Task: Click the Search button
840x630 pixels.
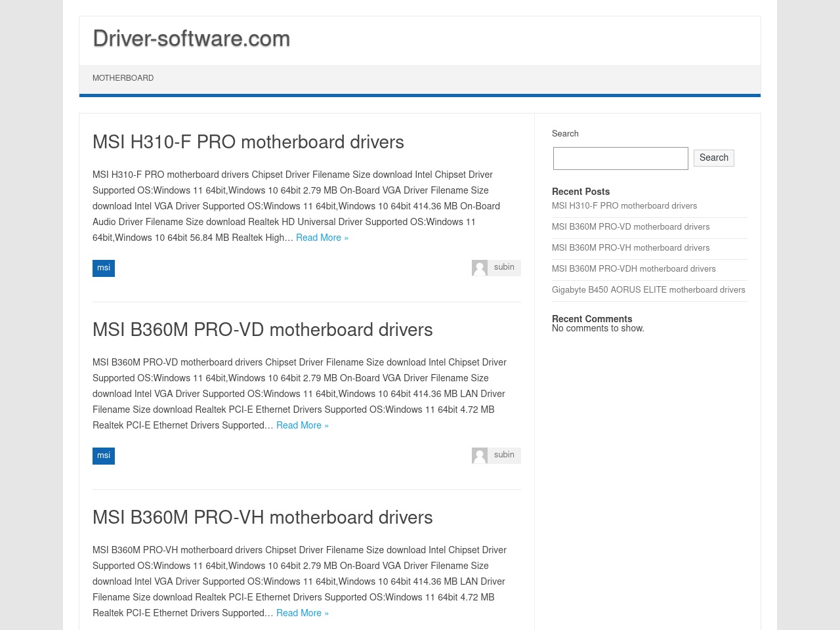Action: point(714,158)
